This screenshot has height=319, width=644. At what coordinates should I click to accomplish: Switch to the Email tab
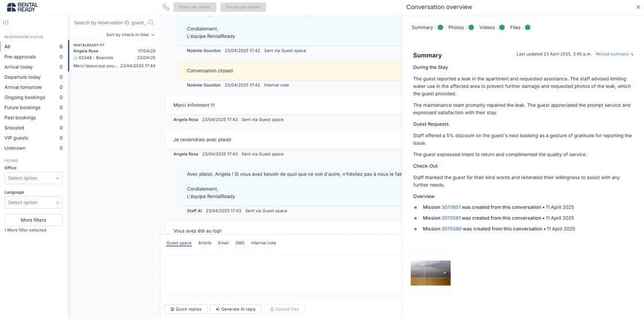click(223, 243)
